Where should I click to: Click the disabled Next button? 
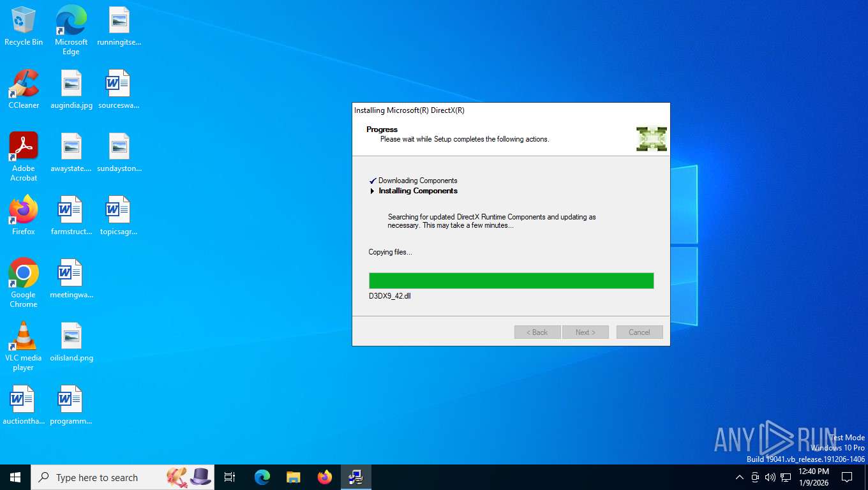(x=585, y=332)
